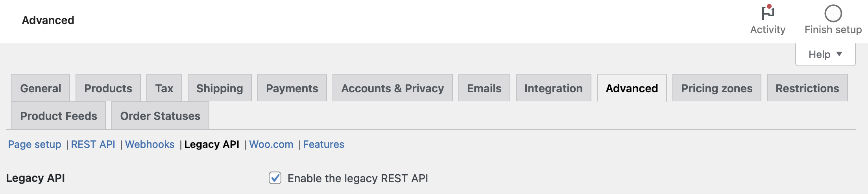Open the Webhooks section link
Image resolution: width=868 pixels, height=194 pixels.
tap(150, 144)
